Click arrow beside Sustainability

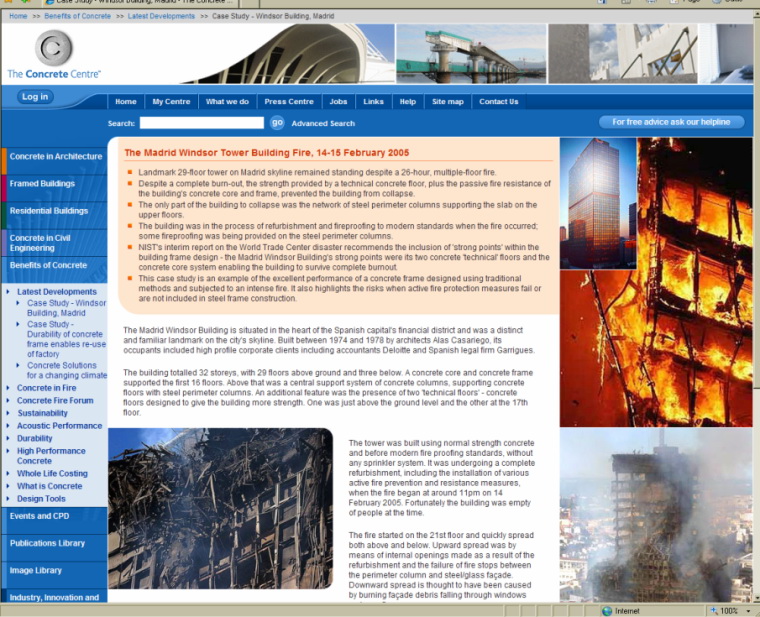point(8,413)
